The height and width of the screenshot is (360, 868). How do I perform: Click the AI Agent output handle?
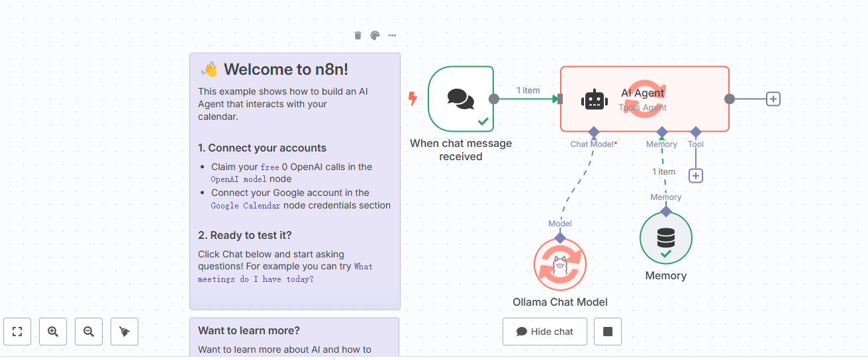[730, 99]
